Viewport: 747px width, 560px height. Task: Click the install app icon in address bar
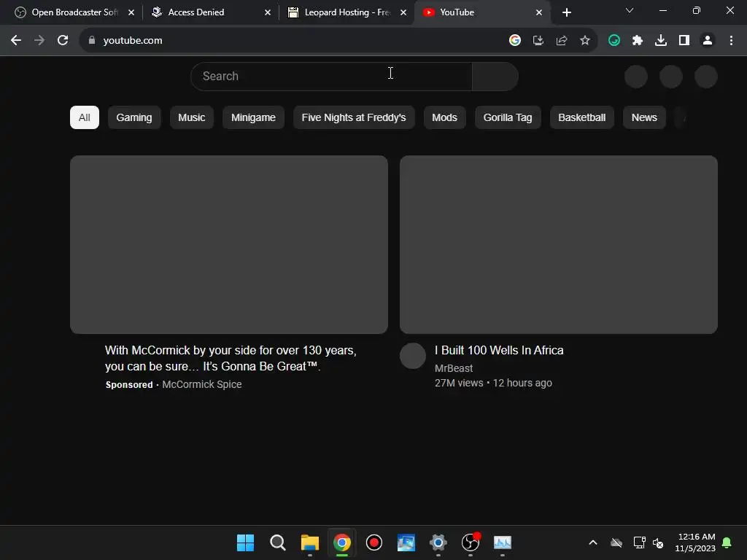[x=538, y=41]
